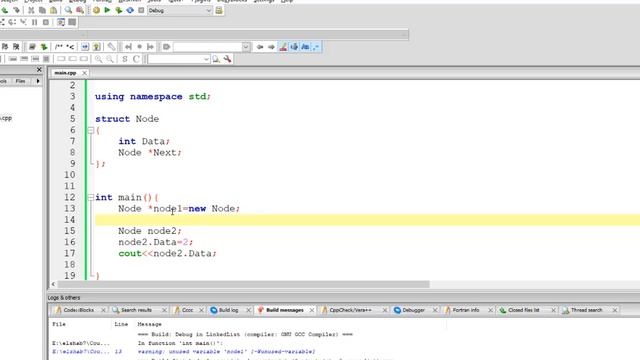Click the blue Rebuild icon
Screen dimensions: 640x360
pos(130,10)
